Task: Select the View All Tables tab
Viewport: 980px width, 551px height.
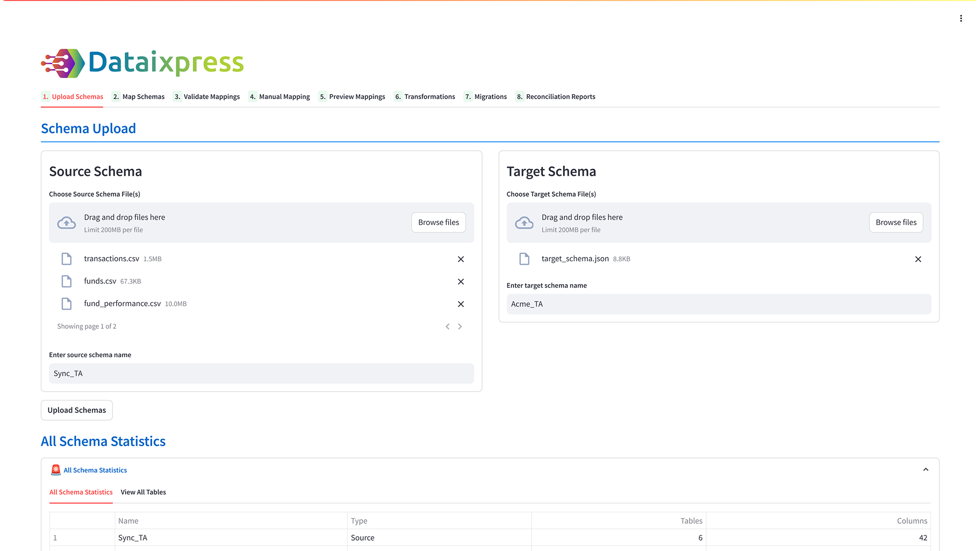Action: (143, 492)
